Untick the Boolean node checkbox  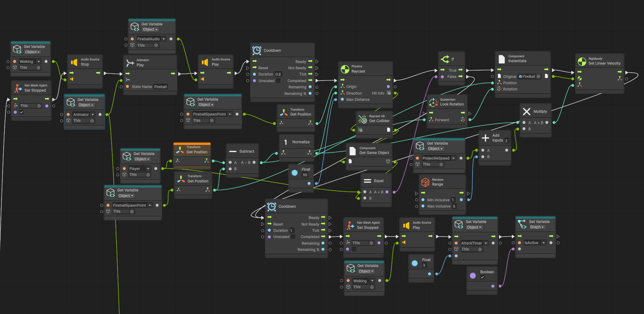click(x=482, y=277)
